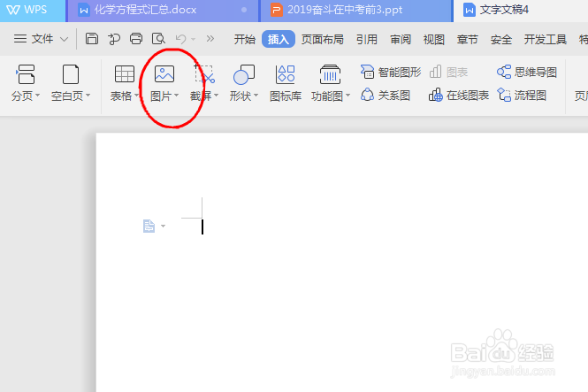This screenshot has width=588, height=392.
Task: Open the 开发工具 ribbon tab
Action: (x=546, y=40)
